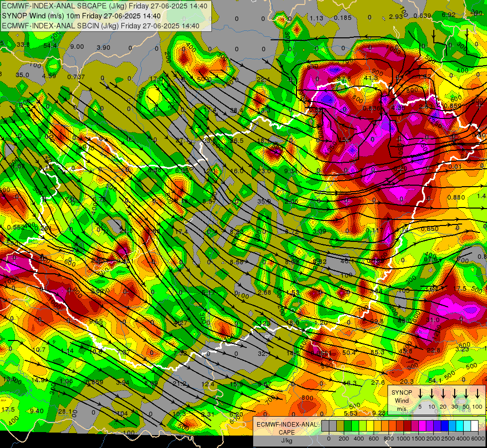
Task: Click the J/kg unit label in the legend
Action: [287, 441]
